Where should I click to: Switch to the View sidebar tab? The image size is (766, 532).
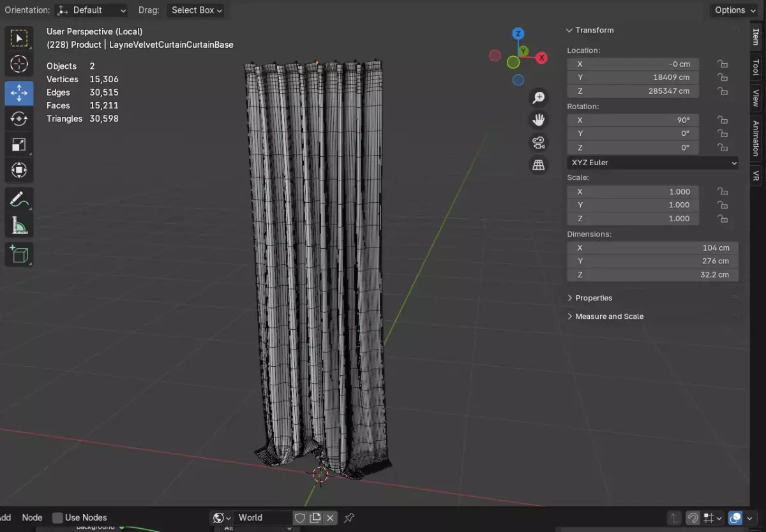756,98
